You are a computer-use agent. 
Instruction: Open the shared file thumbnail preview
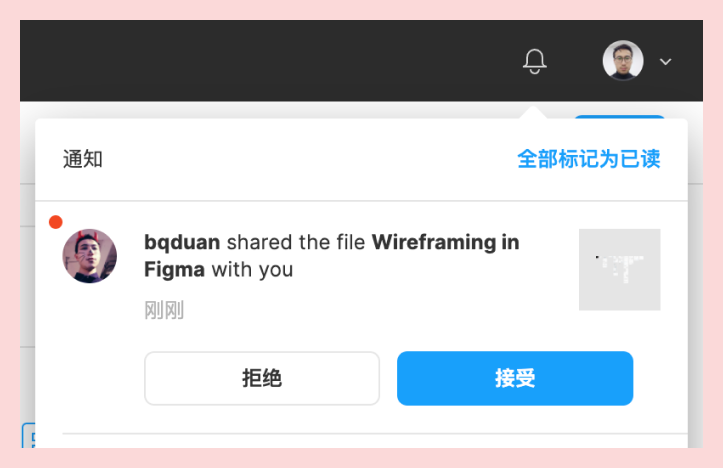tap(619, 269)
